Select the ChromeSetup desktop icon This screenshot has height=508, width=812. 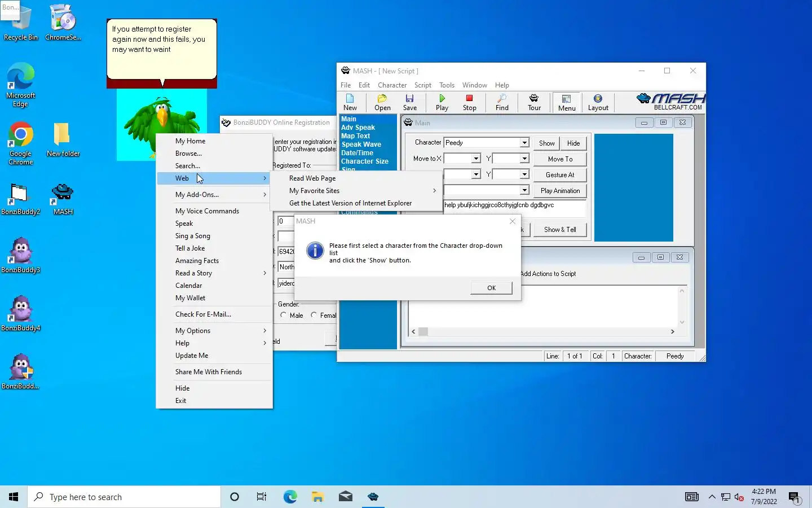pyautogui.click(x=63, y=23)
